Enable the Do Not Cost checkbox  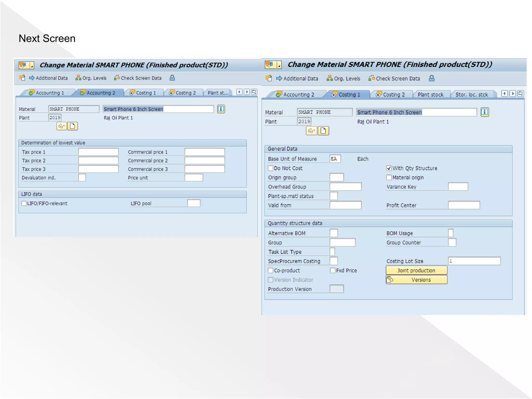tap(271, 168)
